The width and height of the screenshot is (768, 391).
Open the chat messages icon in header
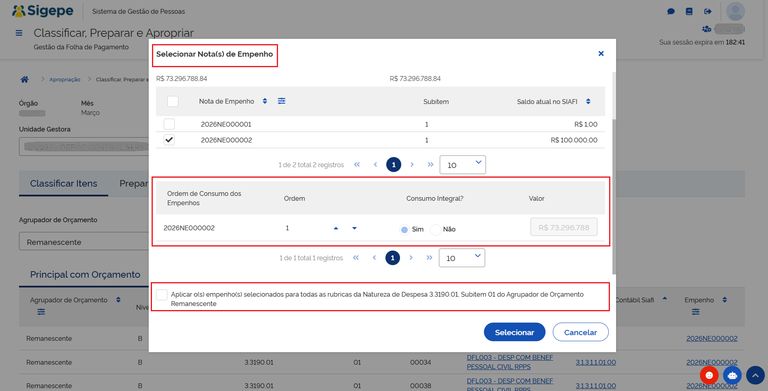671,11
